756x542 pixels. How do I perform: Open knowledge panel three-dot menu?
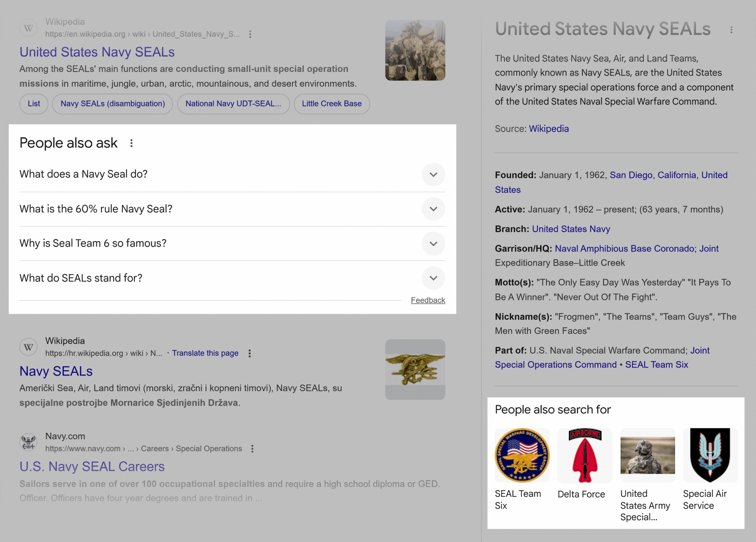731,30
